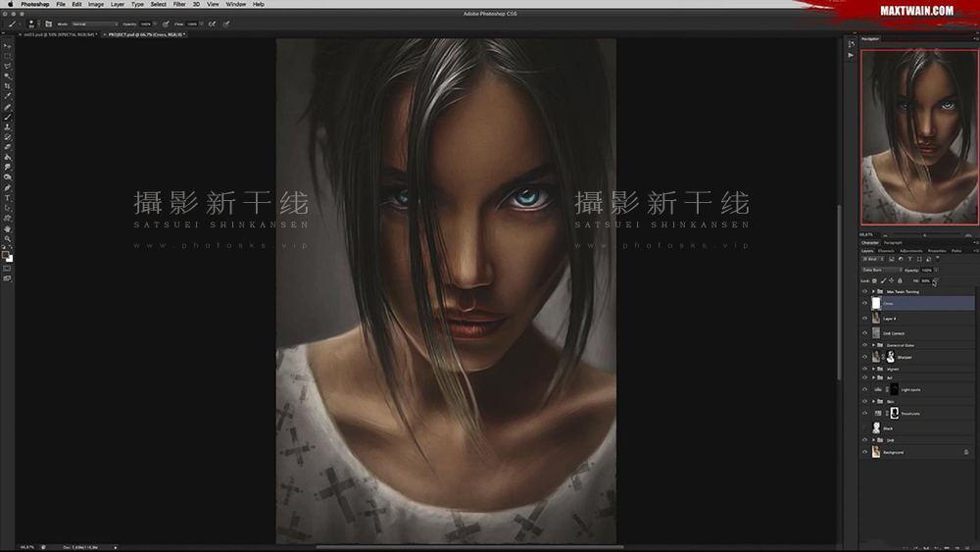This screenshot has width=980, height=552.
Task: Select the Eyedropper tool
Action: coord(8,96)
